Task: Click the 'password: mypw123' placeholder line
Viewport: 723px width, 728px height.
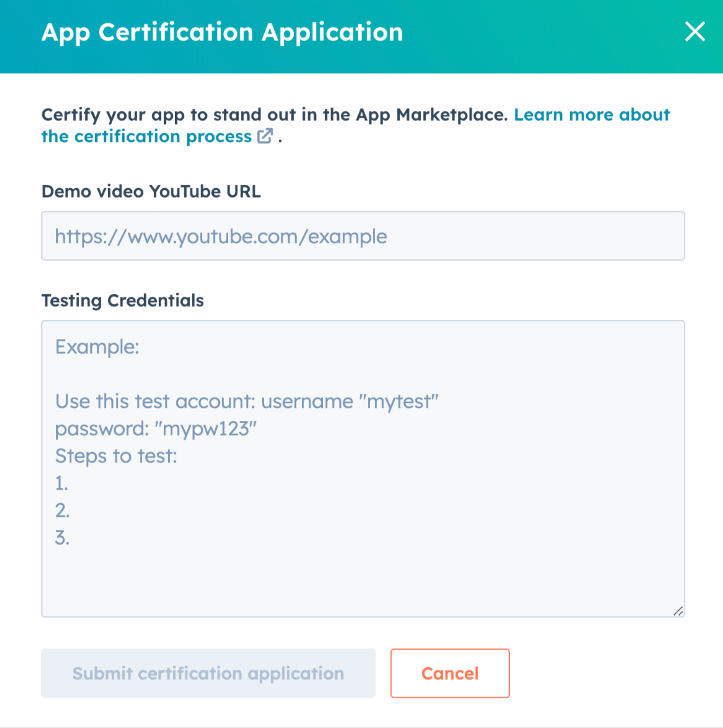Action: pos(156,429)
